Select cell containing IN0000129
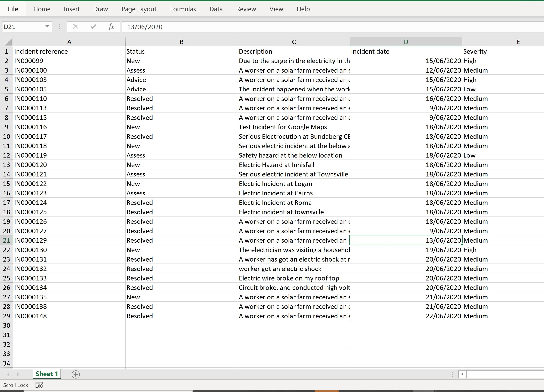Screen dimensions: 544x392 coord(69,240)
